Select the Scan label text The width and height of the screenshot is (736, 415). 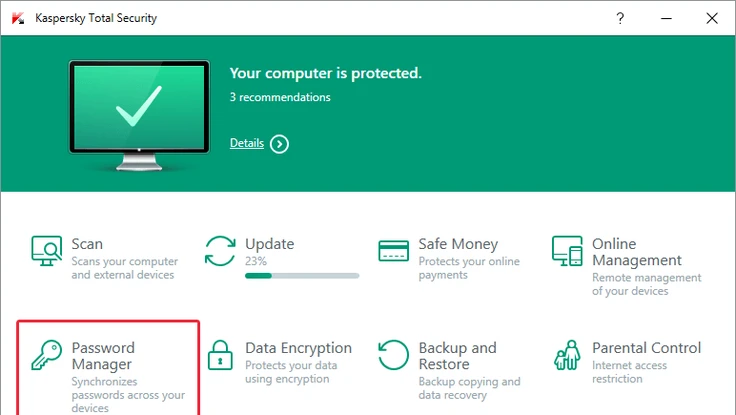click(87, 244)
